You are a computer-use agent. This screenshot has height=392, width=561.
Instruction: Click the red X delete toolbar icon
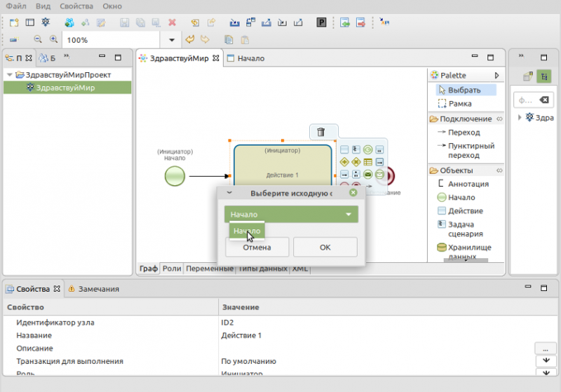[x=172, y=22]
